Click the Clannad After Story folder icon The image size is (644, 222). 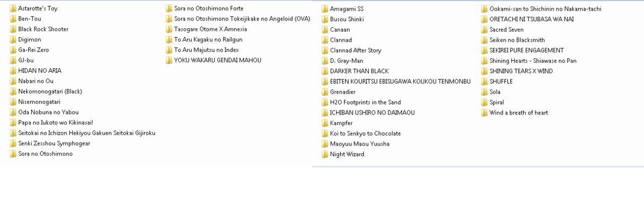pyautogui.click(x=325, y=50)
